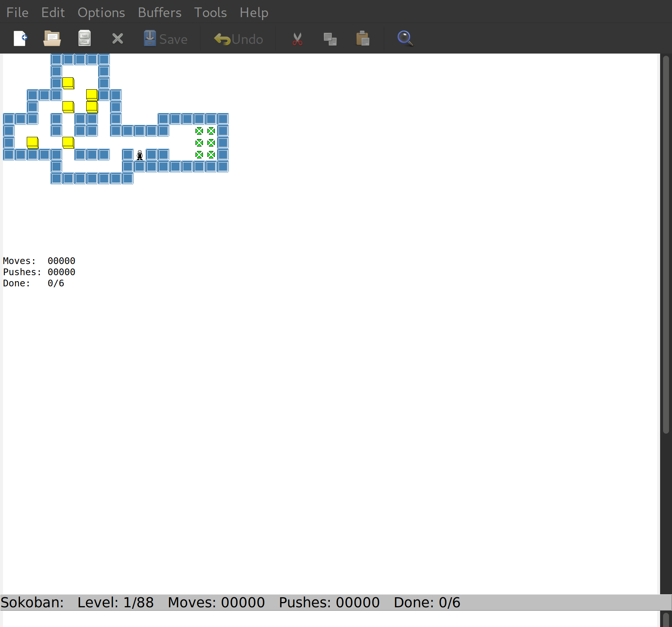Click the topmost yellow box
This screenshot has height=627, width=672.
[68, 83]
